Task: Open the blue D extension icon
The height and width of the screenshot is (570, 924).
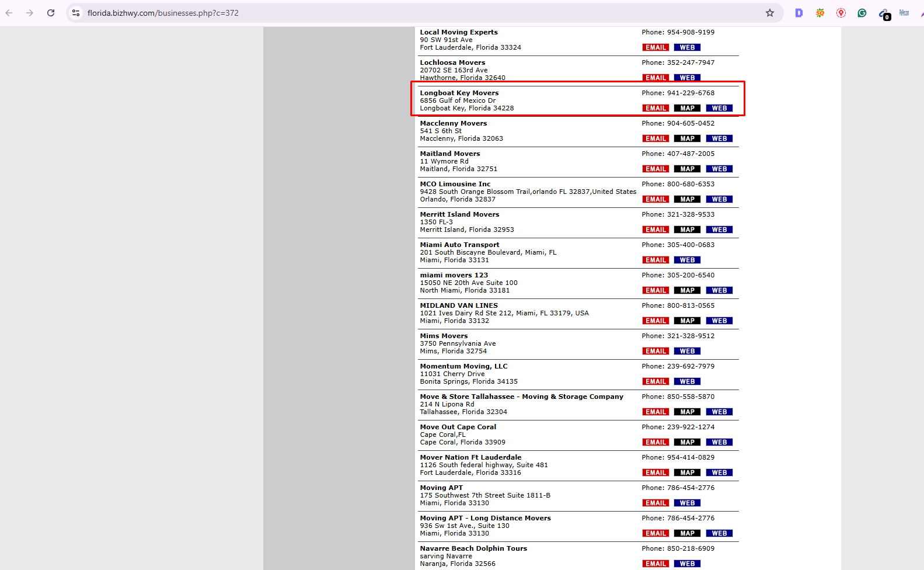Action: [799, 13]
